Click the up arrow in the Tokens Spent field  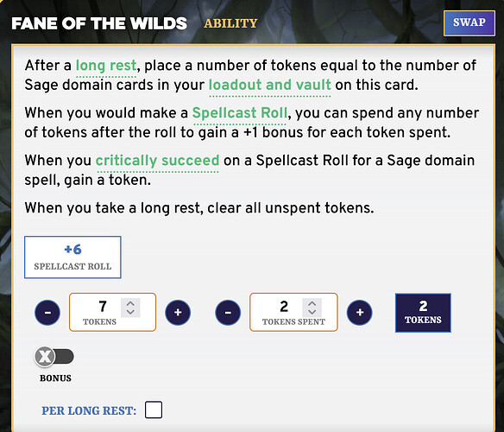(312, 303)
